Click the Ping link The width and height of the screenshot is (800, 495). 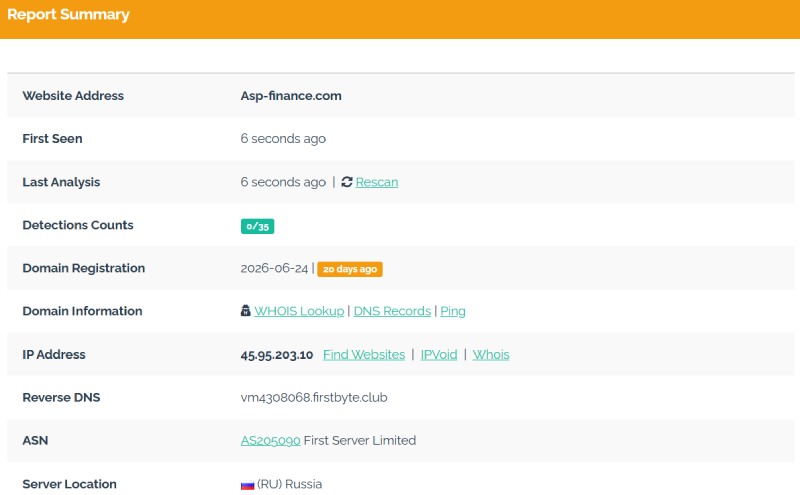click(453, 311)
